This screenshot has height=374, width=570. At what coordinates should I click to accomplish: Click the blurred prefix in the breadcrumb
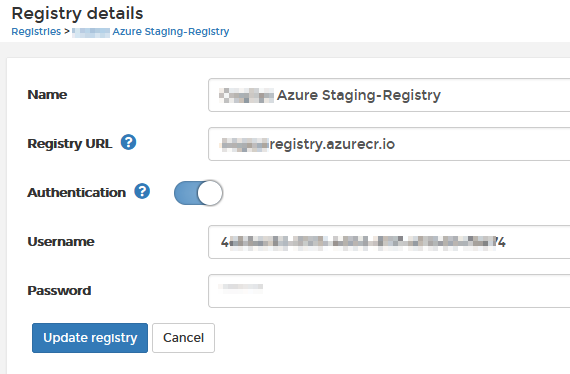(91, 32)
